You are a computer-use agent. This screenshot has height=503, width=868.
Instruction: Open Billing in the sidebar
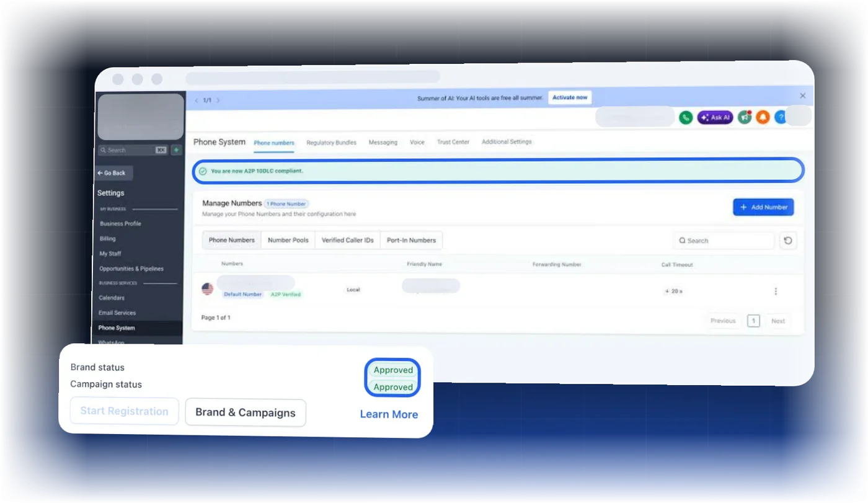pos(108,238)
